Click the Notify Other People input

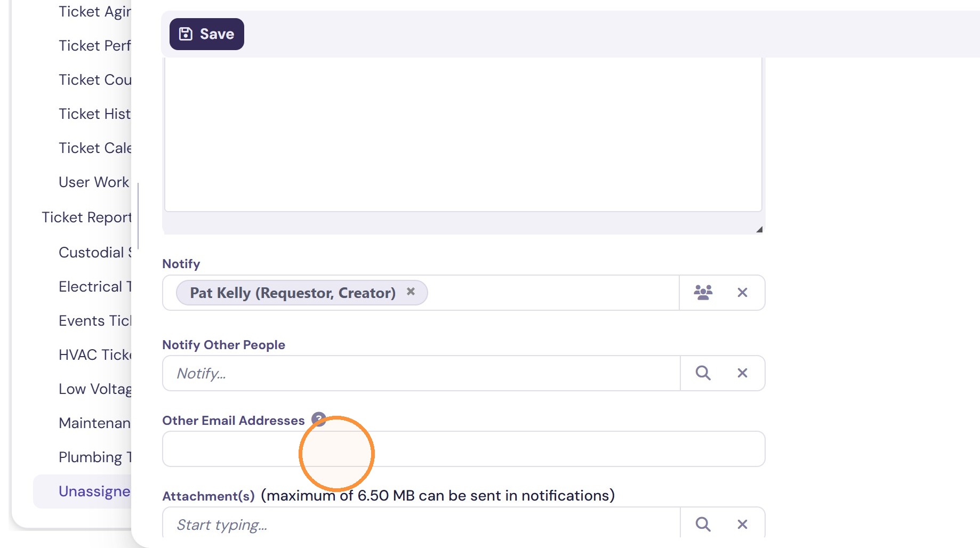tap(421, 373)
